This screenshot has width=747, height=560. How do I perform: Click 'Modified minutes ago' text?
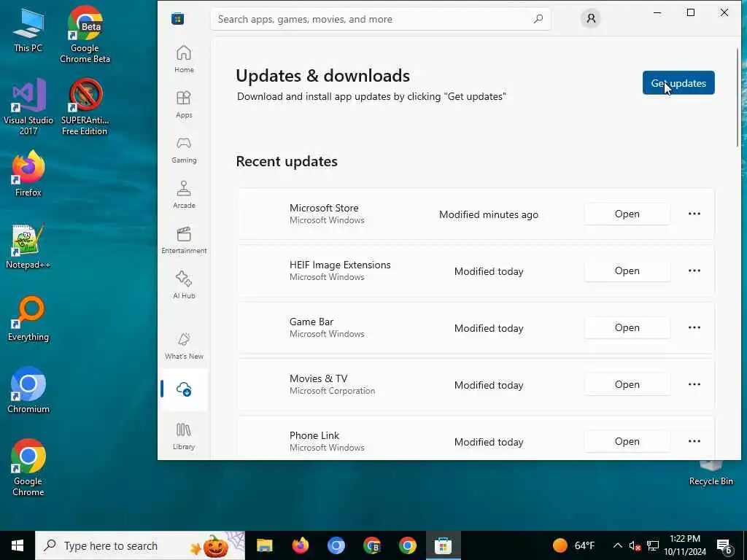[x=489, y=215]
